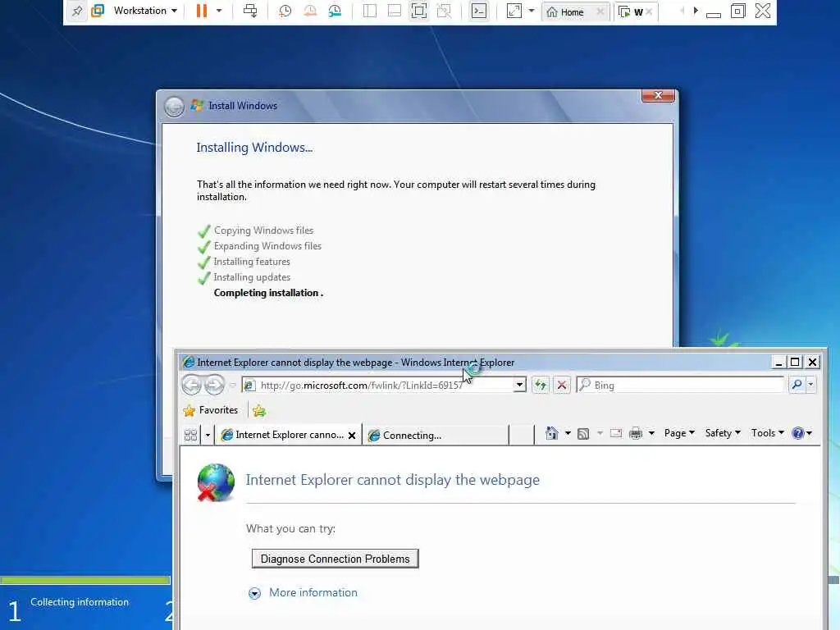Switch to Unity mode icon
Screen dimensions: 840x630
[444, 11]
